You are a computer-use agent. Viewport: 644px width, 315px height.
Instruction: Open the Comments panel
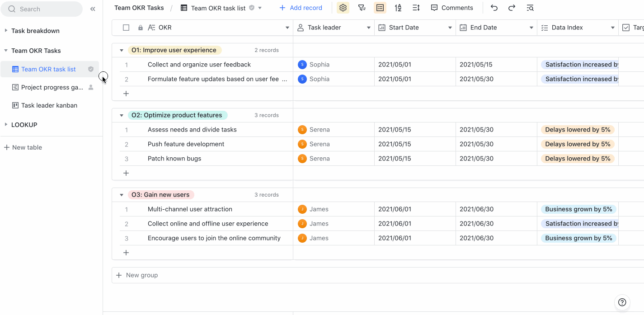[452, 8]
